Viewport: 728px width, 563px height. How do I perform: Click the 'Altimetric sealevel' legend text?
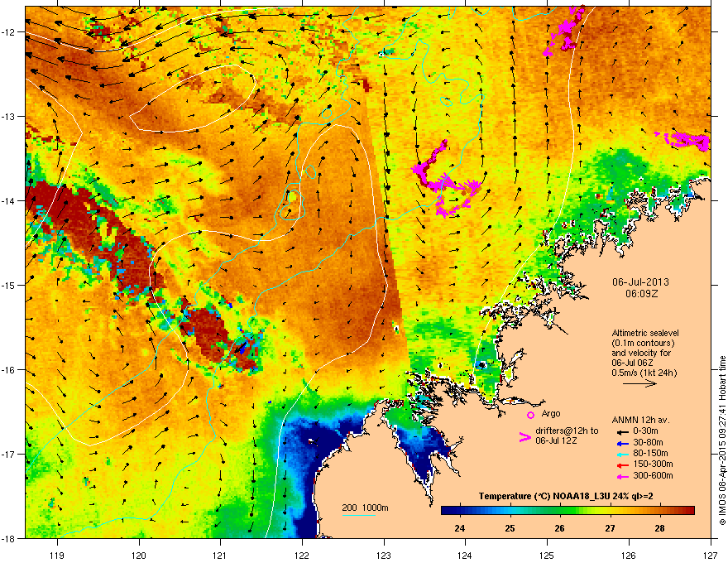click(x=645, y=333)
